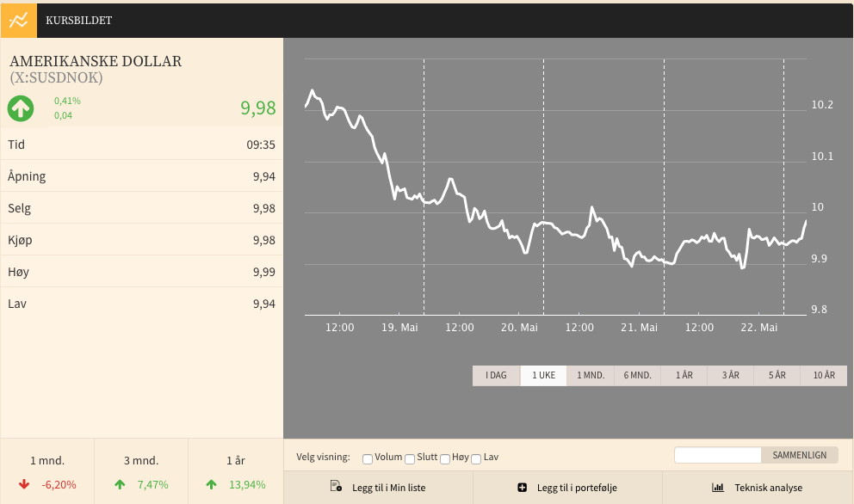Enable the Volum checkbox
The height and width of the screenshot is (504, 854).
click(368, 458)
